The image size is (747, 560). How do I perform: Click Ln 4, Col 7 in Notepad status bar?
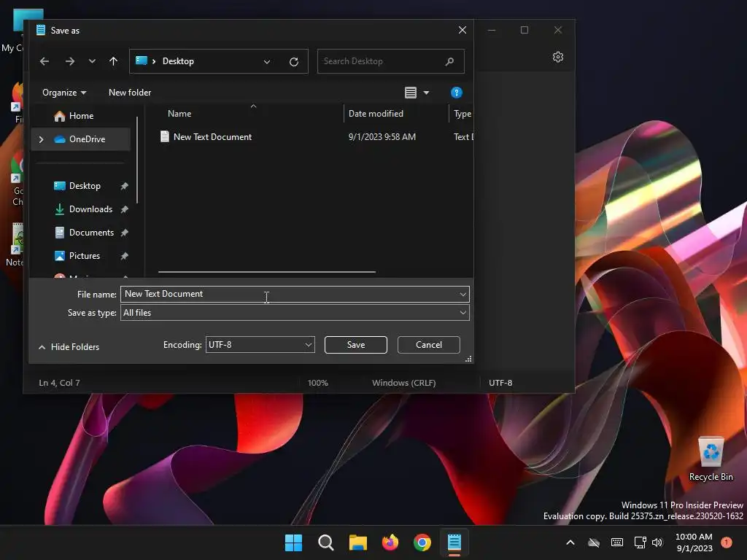pyautogui.click(x=59, y=383)
